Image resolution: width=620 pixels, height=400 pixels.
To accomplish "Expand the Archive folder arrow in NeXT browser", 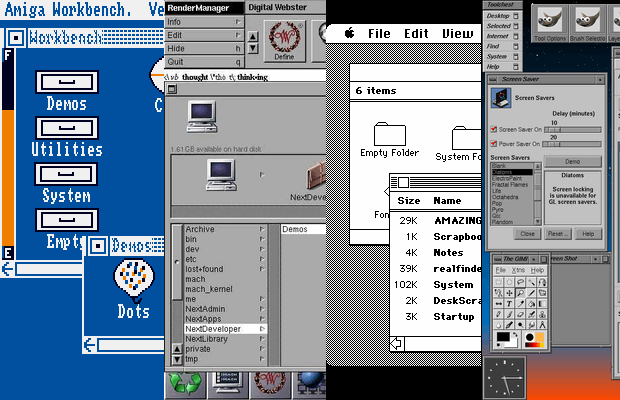I will point(262,229).
